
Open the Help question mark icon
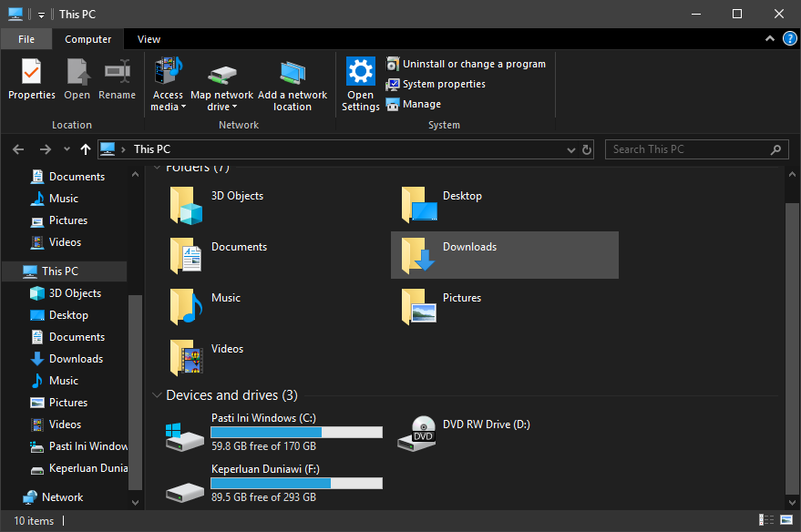point(789,39)
